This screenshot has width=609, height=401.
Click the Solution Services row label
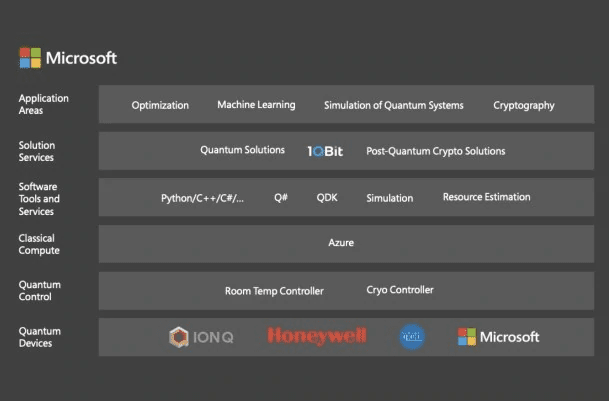pyautogui.click(x=37, y=151)
